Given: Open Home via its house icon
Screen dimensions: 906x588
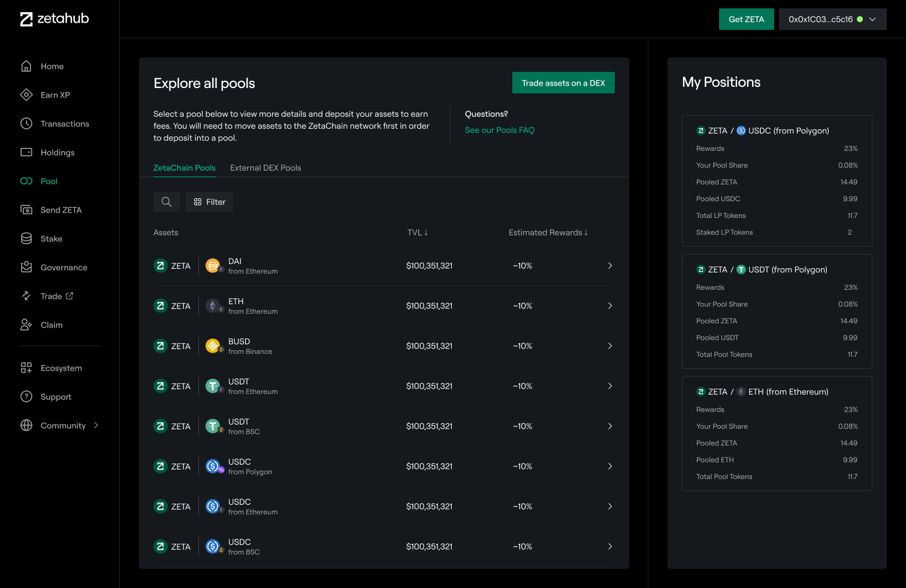Looking at the screenshot, I should [26, 66].
